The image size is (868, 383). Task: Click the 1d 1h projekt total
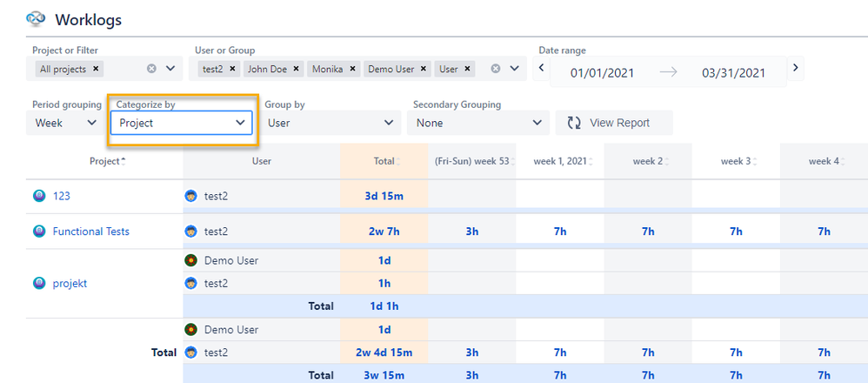click(384, 306)
